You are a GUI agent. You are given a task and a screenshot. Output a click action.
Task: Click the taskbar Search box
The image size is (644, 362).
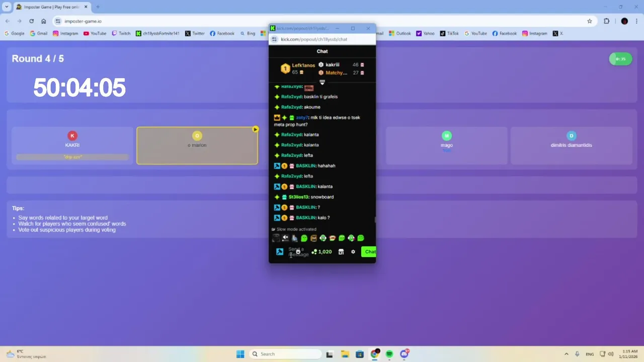click(286, 354)
